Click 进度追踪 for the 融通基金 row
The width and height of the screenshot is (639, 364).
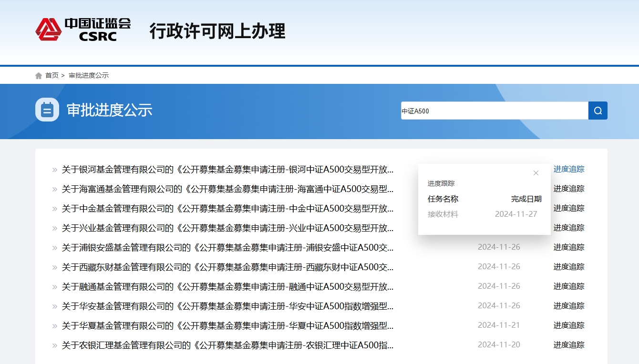[569, 286]
